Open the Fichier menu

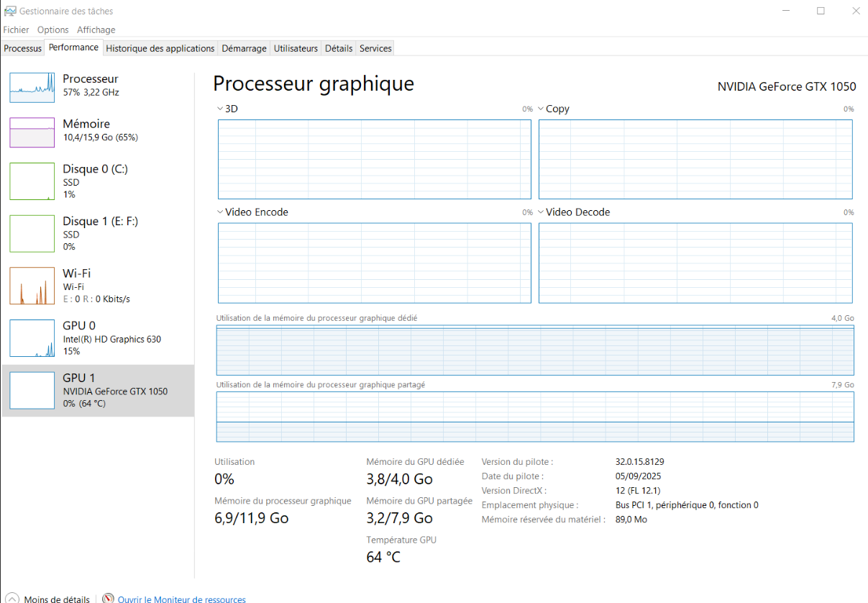[x=16, y=30]
